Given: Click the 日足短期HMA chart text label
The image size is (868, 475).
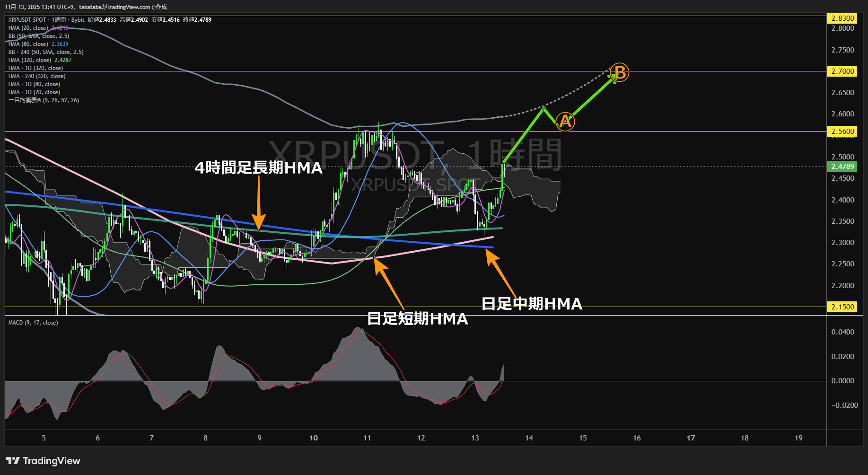Looking at the screenshot, I should 418,318.
